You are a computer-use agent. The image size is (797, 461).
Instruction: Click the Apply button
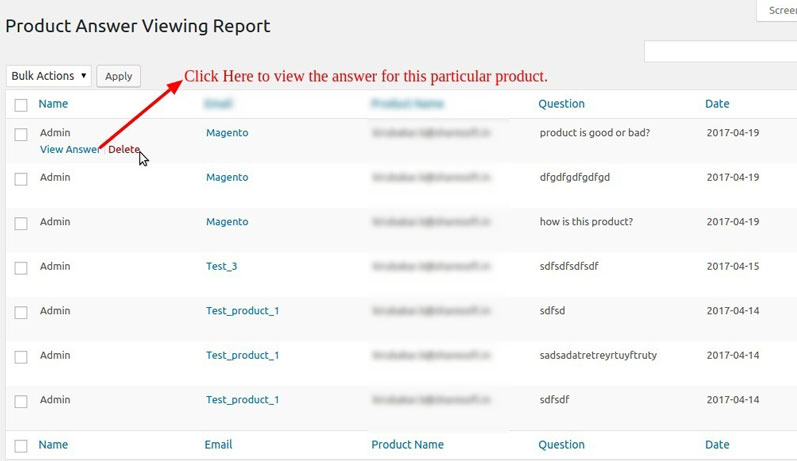coord(118,76)
